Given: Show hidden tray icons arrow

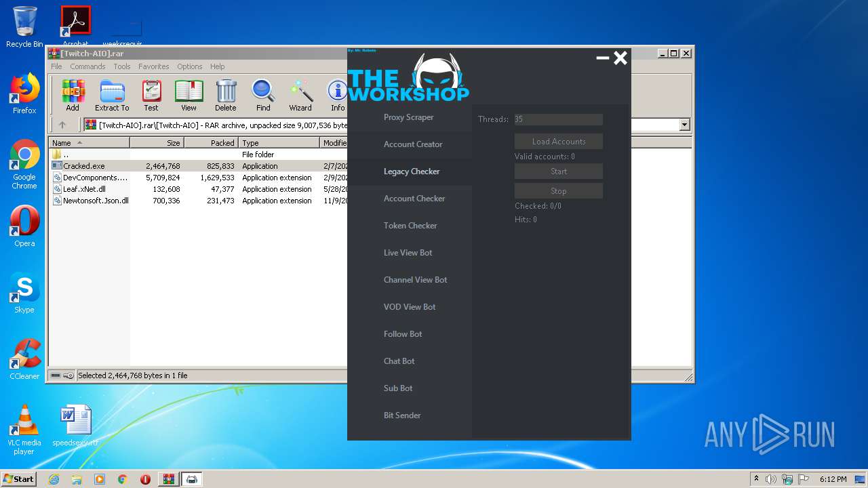Looking at the screenshot, I should tap(756, 479).
